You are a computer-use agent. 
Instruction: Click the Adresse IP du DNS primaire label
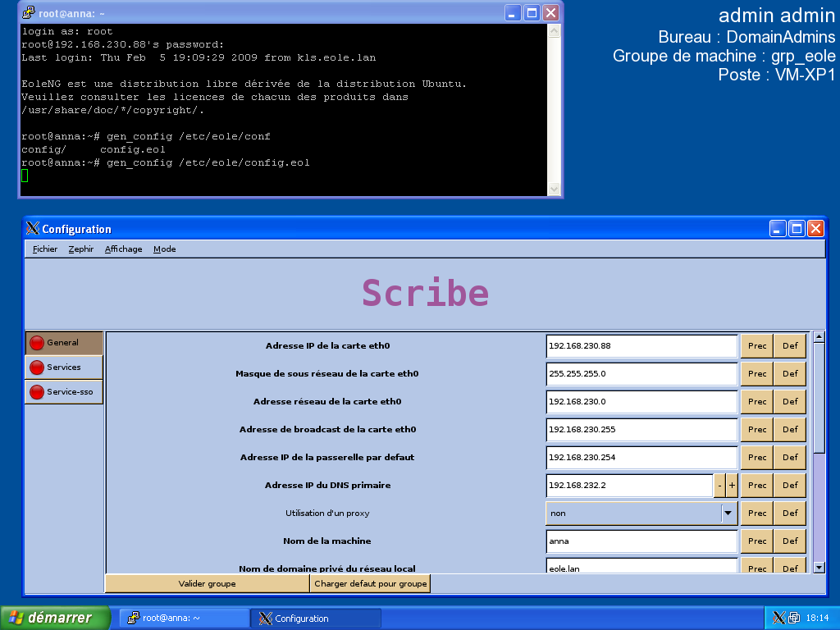(x=327, y=486)
